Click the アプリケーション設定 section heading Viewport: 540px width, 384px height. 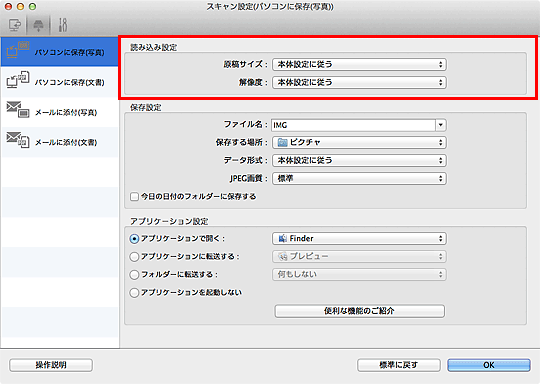(x=169, y=221)
